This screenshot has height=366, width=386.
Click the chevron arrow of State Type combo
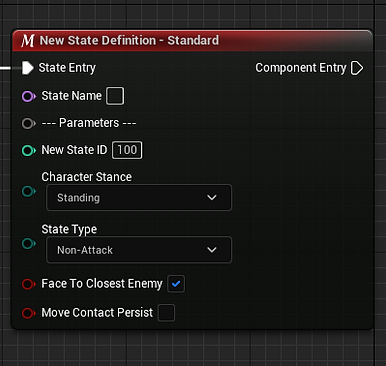212,250
